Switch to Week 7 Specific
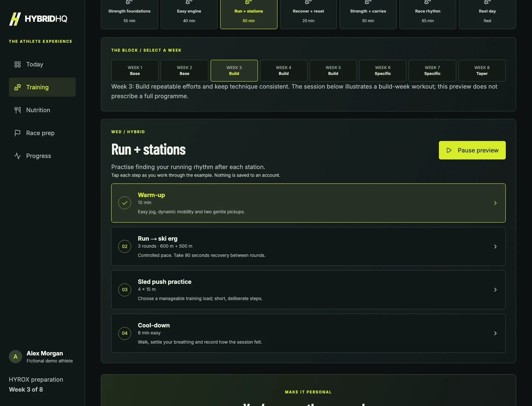The height and width of the screenshot is (406, 532). [432, 70]
